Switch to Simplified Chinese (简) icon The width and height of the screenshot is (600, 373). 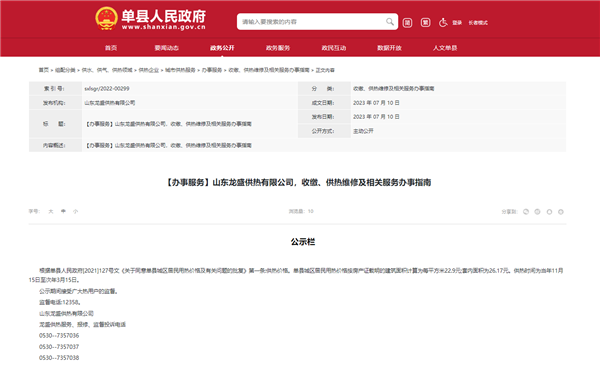(408, 23)
